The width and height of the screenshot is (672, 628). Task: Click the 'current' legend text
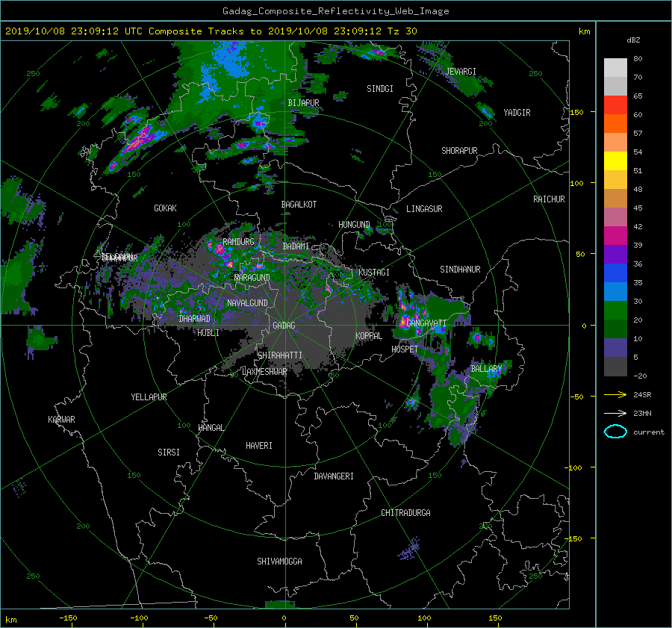click(648, 432)
